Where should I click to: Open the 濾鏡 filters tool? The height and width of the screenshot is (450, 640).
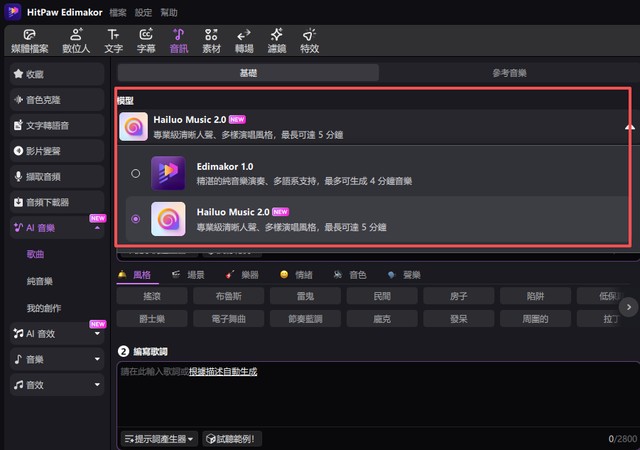[x=276, y=40]
